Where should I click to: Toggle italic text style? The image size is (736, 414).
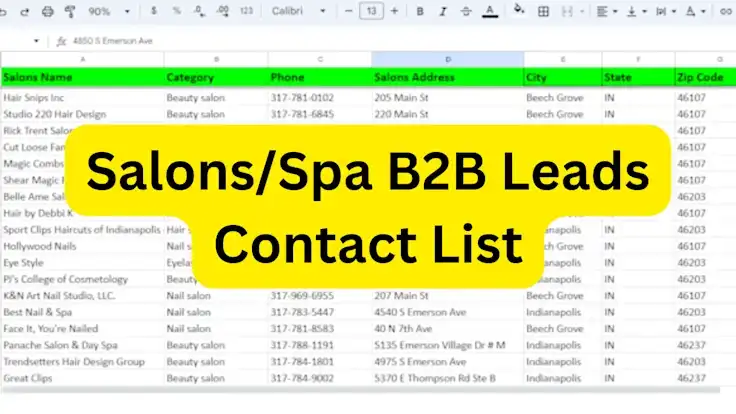442,11
